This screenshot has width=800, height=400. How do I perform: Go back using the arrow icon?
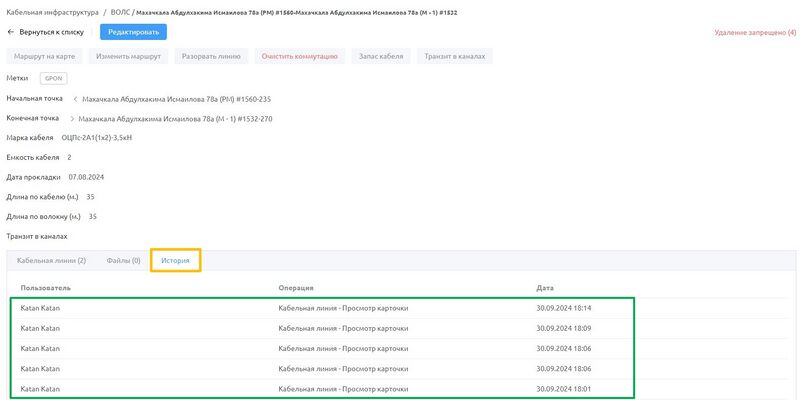click(11, 32)
